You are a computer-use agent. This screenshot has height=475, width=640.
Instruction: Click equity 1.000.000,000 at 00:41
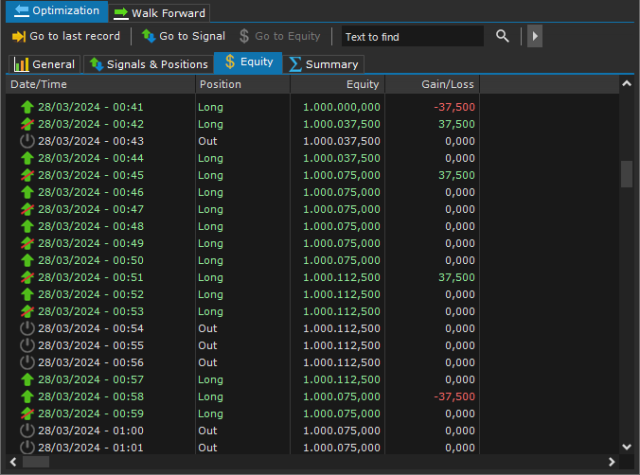[x=342, y=107]
